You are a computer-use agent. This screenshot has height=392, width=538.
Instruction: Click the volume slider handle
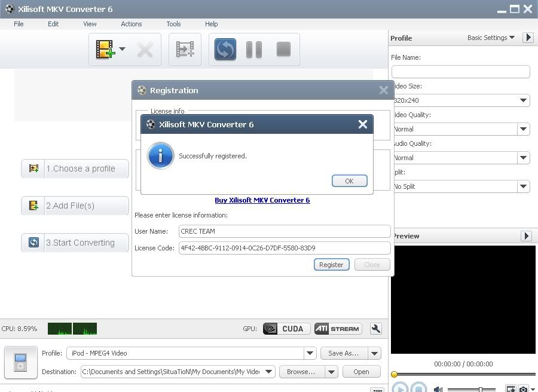(x=481, y=389)
